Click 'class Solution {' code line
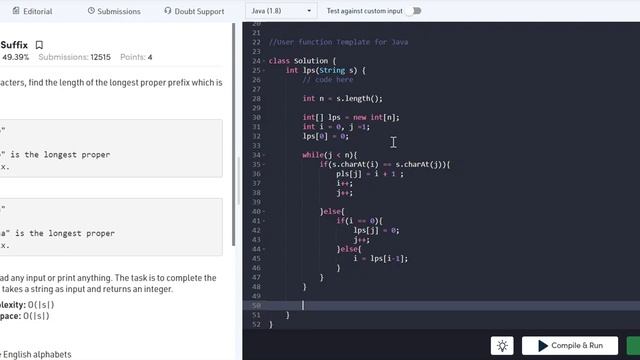This screenshot has height=360, width=640. [x=302, y=61]
